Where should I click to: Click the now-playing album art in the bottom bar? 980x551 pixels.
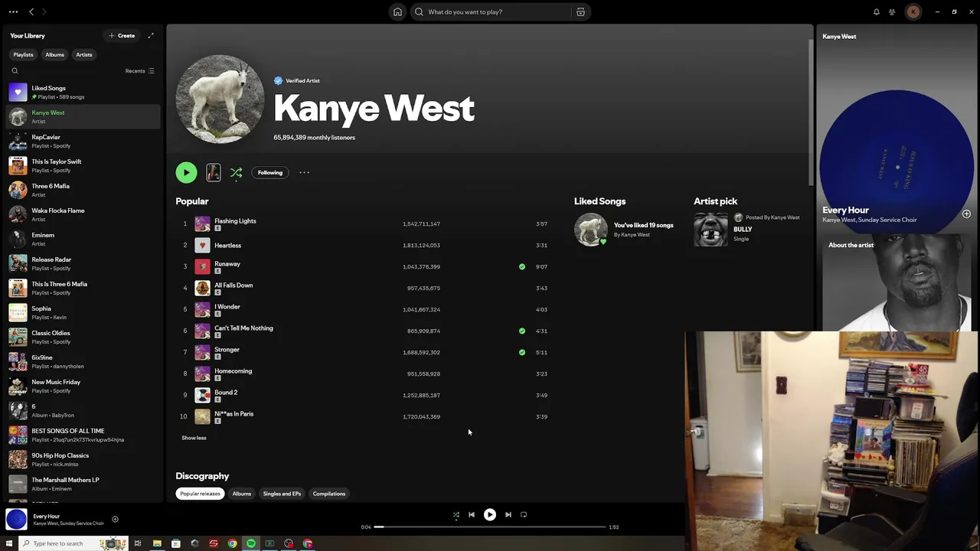(x=16, y=519)
